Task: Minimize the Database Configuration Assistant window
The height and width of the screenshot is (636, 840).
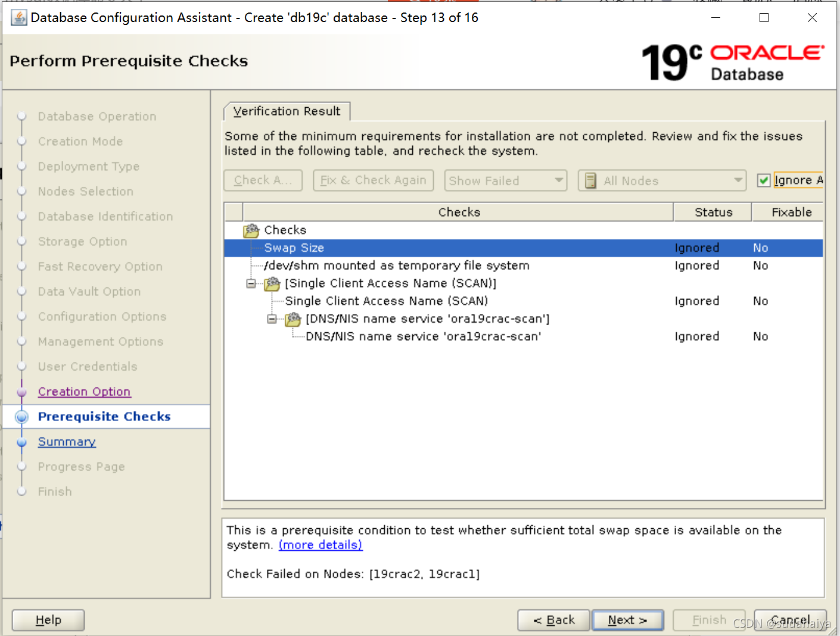Action: (716, 18)
